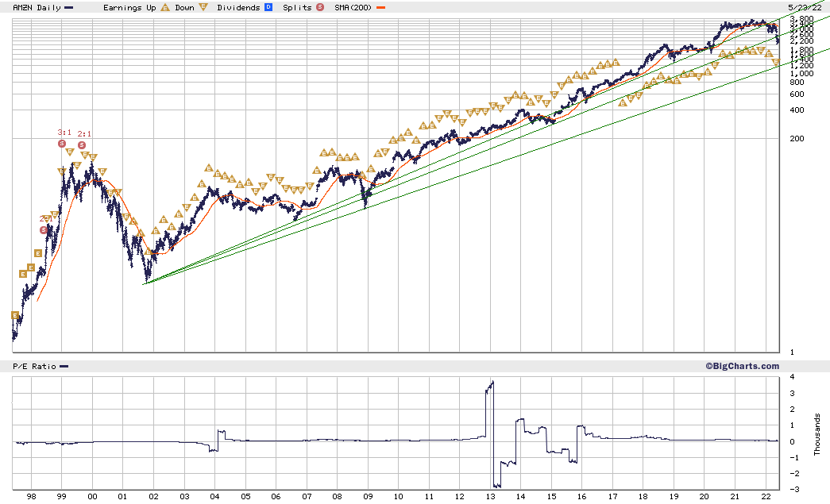Click the P/E axis value 0
The width and height of the screenshot is (830, 504).
point(792,441)
